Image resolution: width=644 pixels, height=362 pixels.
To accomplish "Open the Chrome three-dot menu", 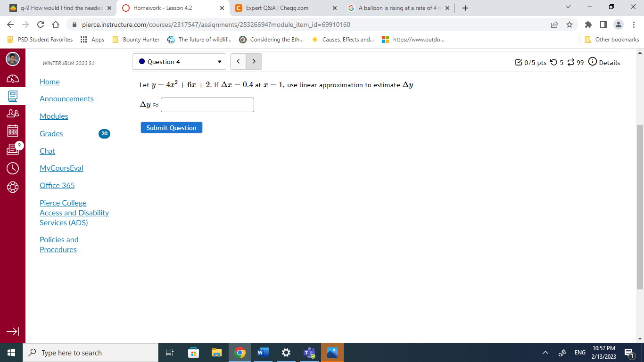I will [633, 25].
